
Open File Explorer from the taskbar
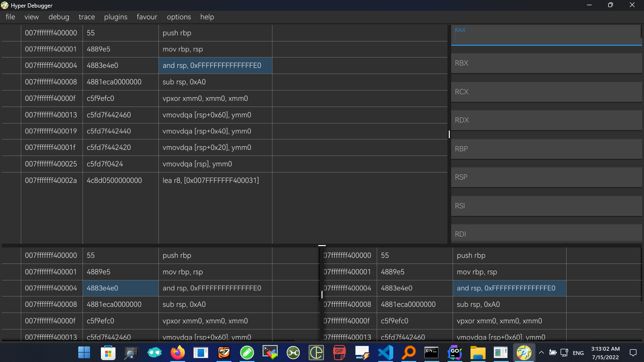pyautogui.click(x=478, y=352)
